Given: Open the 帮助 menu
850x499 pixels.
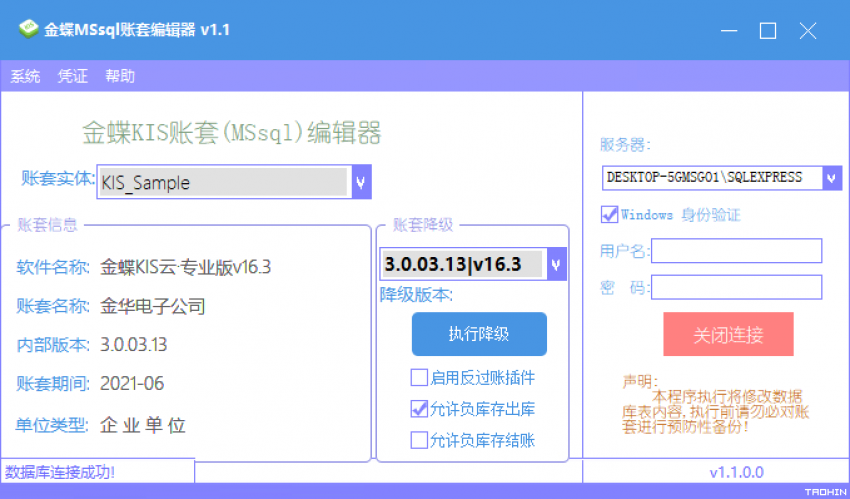Looking at the screenshot, I should (x=120, y=76).
